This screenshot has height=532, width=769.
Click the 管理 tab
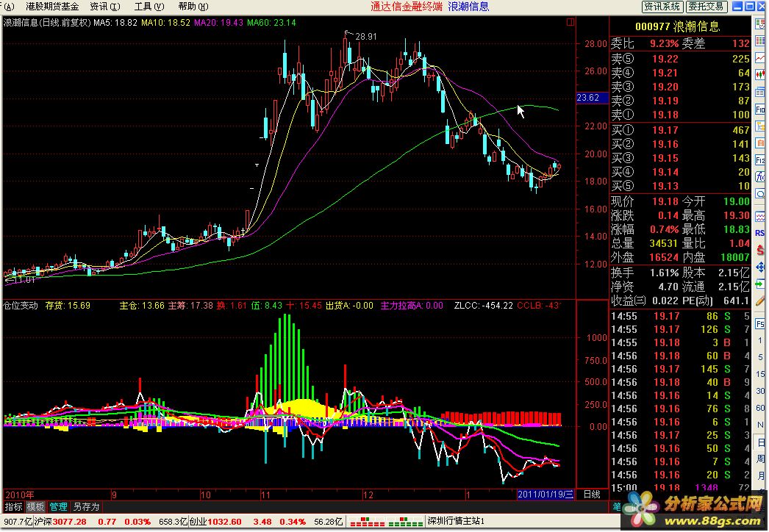pyautogui.click(x=58, y=506)
